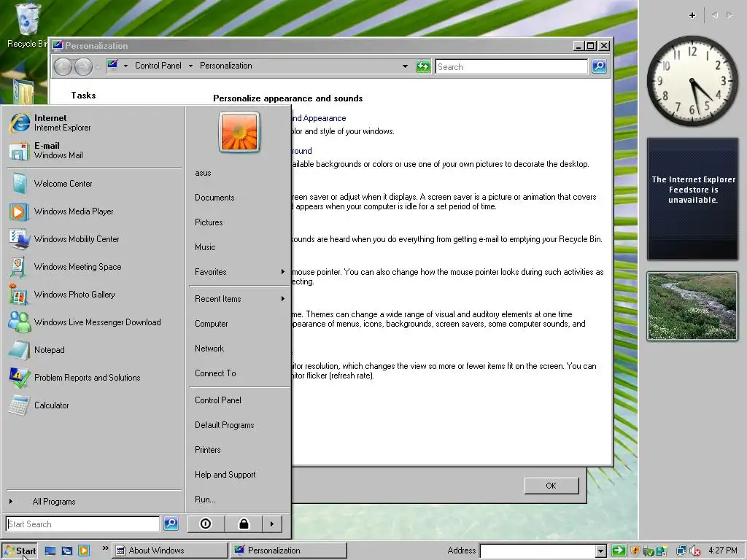This screenshot has width=747, height=560.
Task: Open Default Programs
Action: 225,425
